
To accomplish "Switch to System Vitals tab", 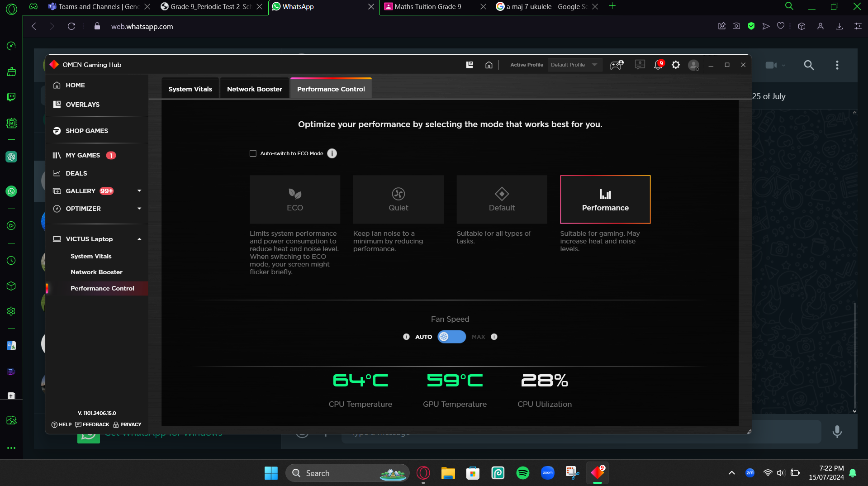I will [190, 89].
